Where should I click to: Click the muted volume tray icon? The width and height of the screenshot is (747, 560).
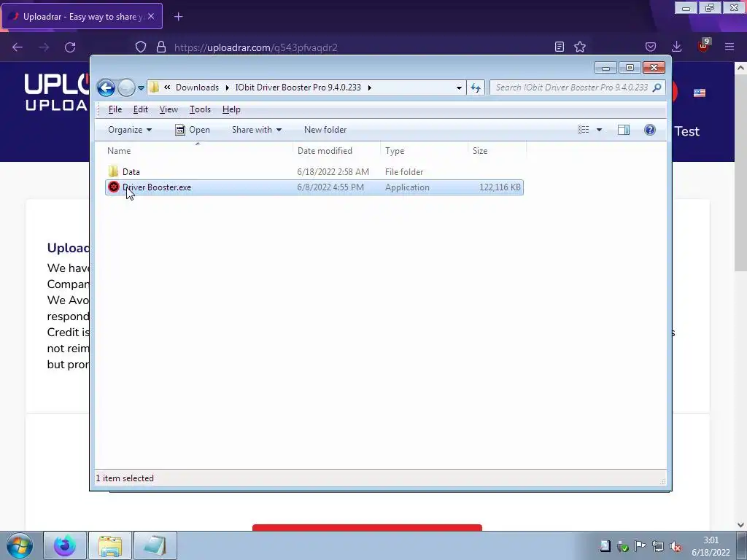[x=675, y=546]
